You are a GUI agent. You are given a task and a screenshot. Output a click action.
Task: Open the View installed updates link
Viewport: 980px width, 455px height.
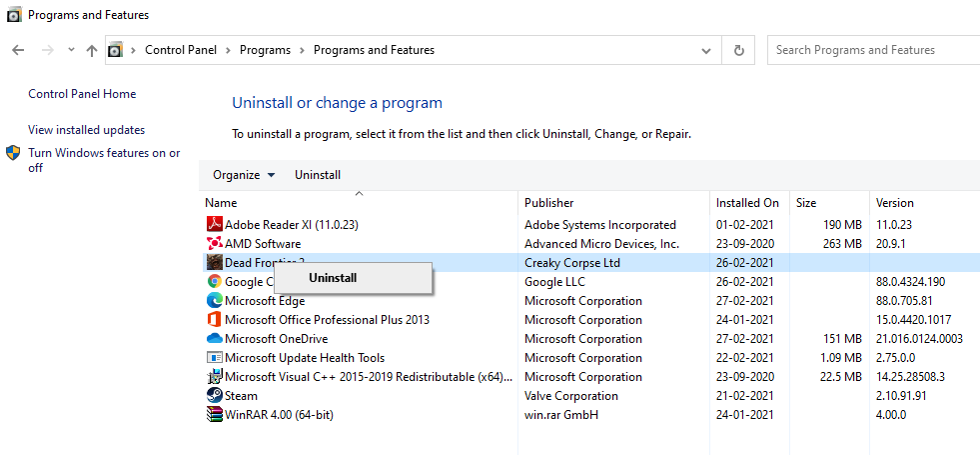(86, 130)
